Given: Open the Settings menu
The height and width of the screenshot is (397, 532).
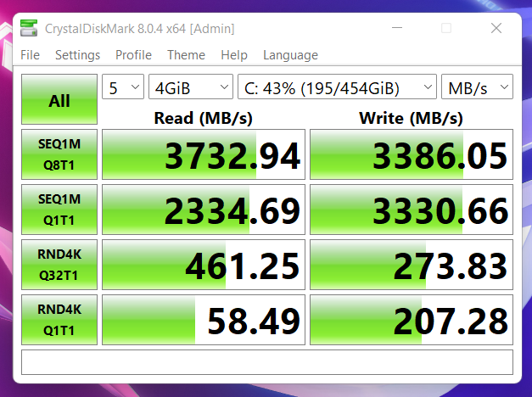Looking at the screenshot, I should [x=77, y=55].
